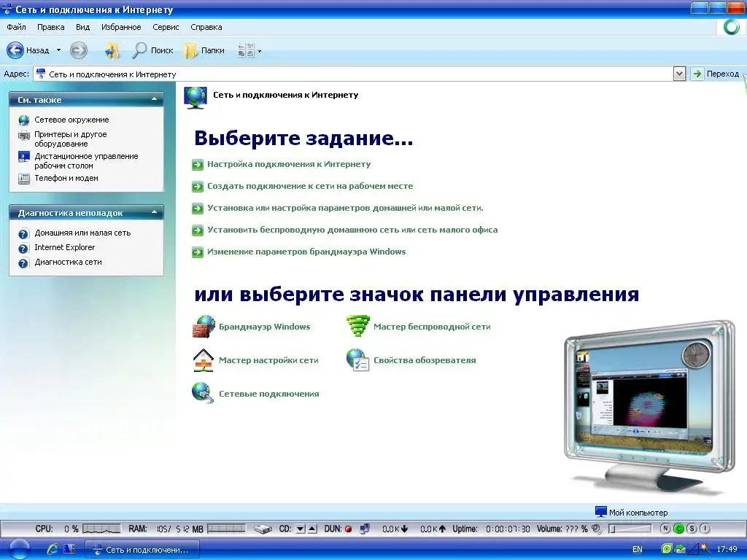Click the system tray clock 17:49
This screenshot has width=747, height=560.
click(x=727, y=550)
